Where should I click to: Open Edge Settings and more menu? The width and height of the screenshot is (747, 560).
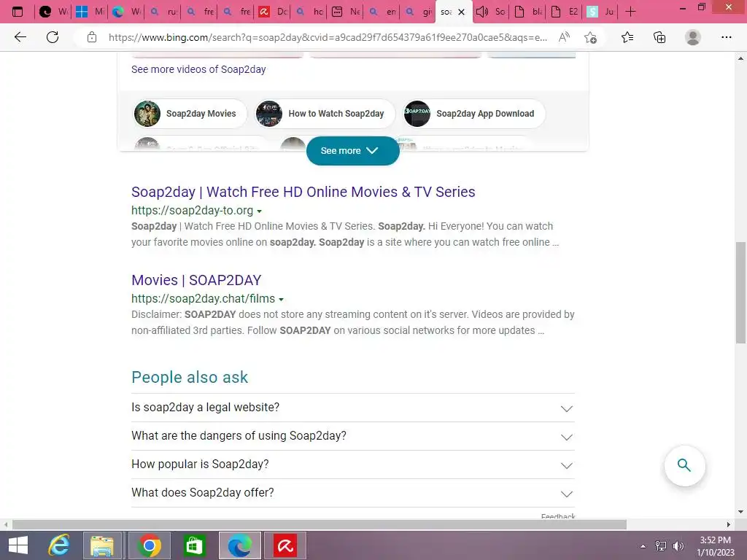pyautogui.click(x=726, y=37)
